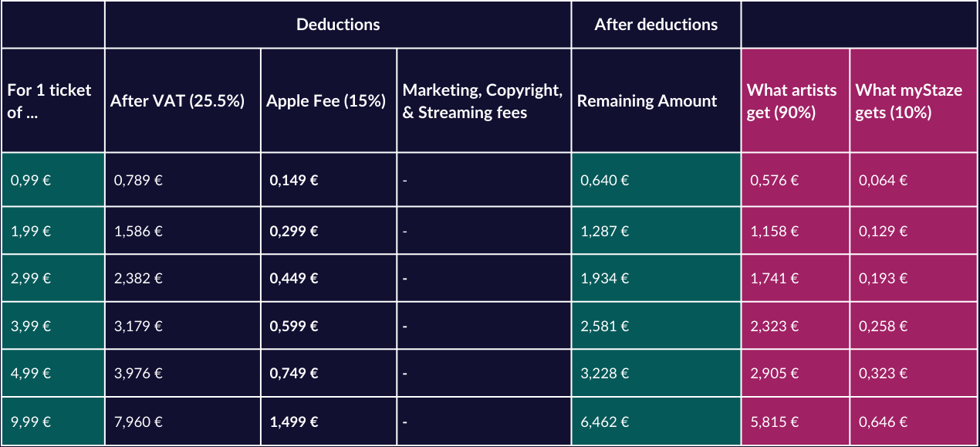Select the 0,99 € ticket price cell

53,180
